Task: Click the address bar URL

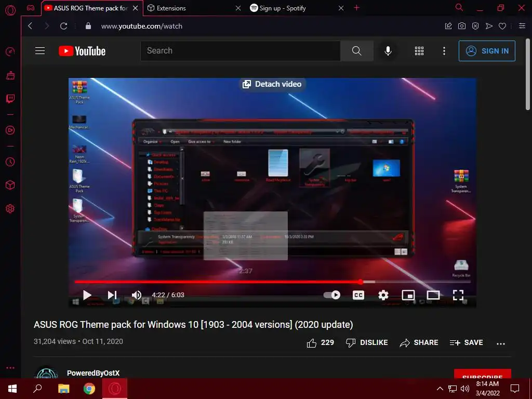Action: (141, 26)
